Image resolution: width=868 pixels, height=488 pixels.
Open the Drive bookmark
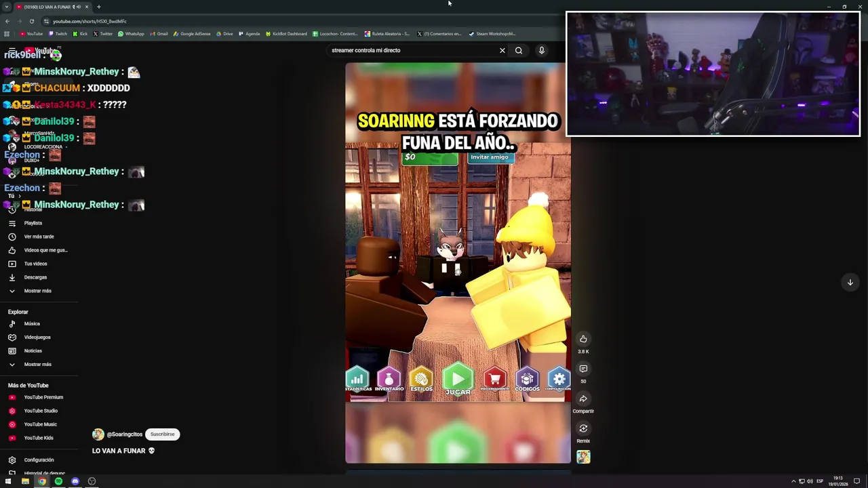224,34
